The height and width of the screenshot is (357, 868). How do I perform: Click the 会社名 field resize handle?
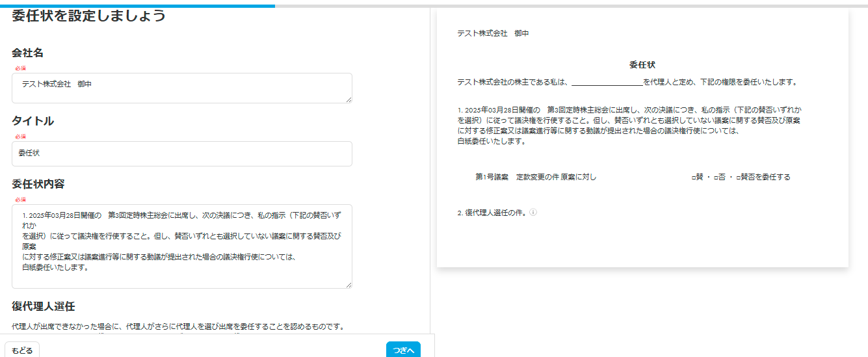349,100
